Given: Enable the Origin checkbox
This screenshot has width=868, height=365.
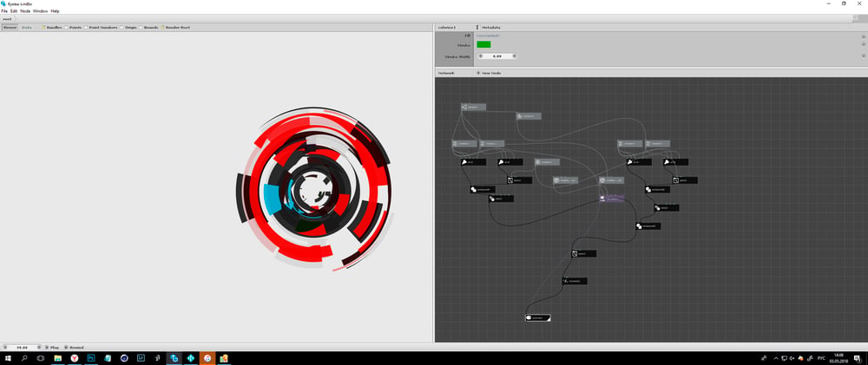Looking at the screenshot, I should [122, 27].
